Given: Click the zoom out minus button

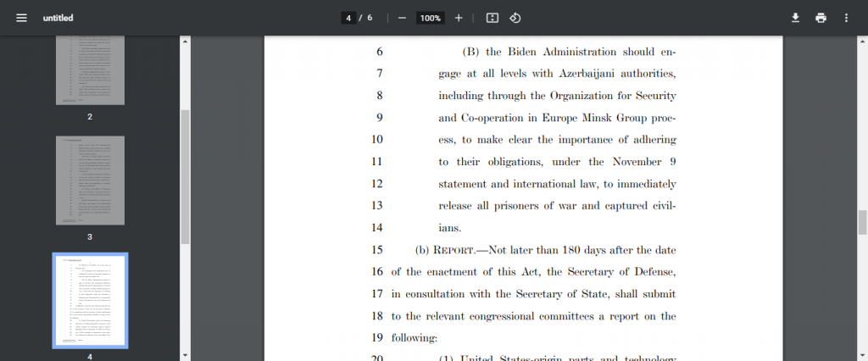Looking at the screenshot, I should pos(402,18).
